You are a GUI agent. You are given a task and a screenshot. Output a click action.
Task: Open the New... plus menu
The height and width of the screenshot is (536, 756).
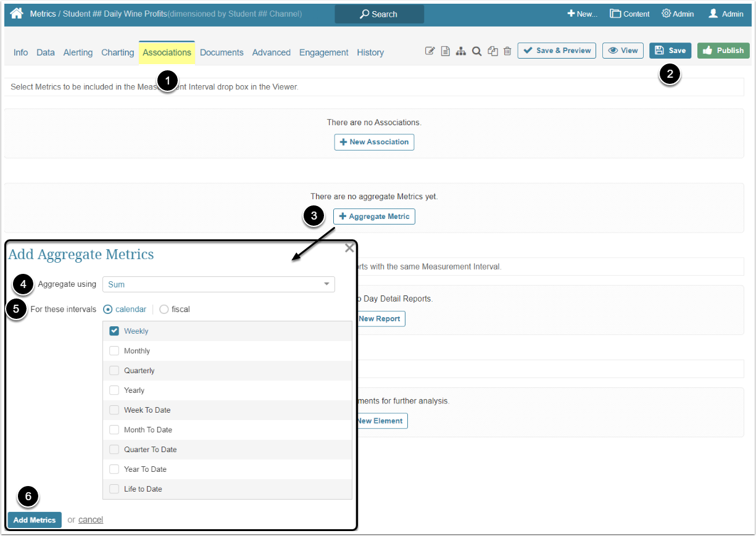(x=582, y=14)
